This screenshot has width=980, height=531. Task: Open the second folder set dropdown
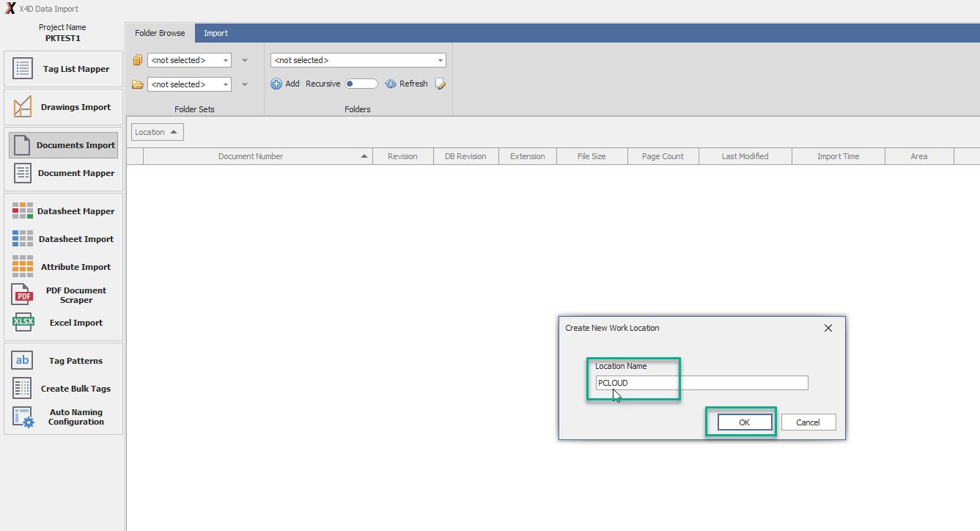point(226,84)
